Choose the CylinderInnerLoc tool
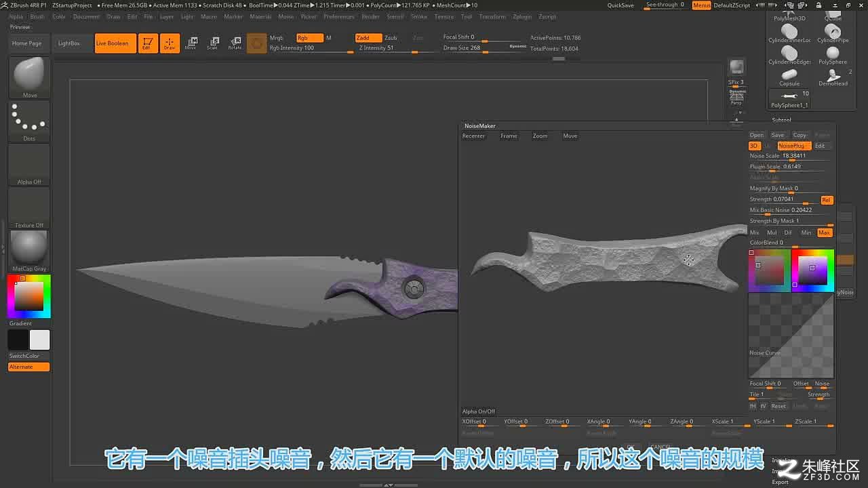 [x=789, y=34]
